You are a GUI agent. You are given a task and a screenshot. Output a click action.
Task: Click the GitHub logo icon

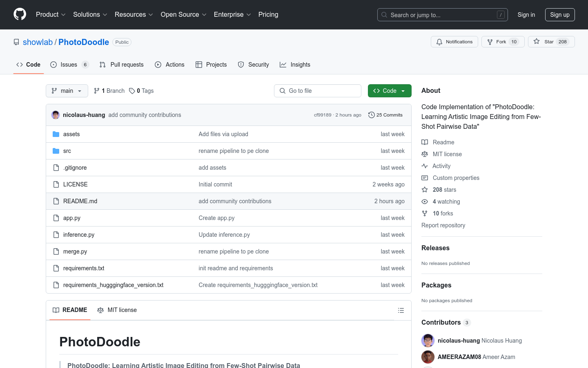click(20, 14)
